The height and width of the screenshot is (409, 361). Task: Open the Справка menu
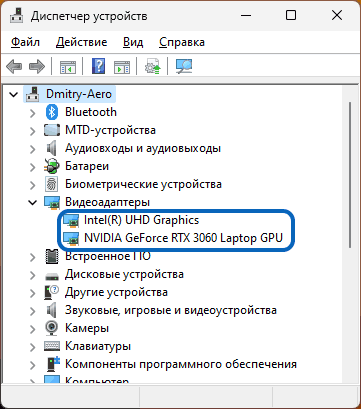[x=182, y=42]
